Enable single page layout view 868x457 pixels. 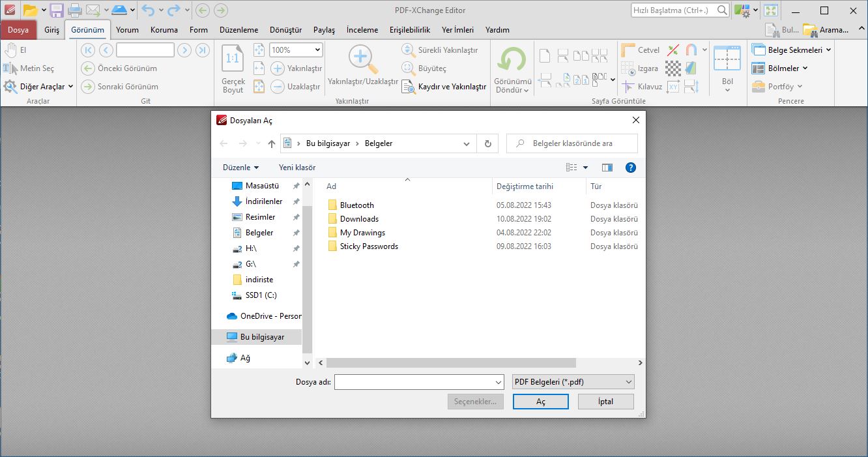click(x=544, y=55)
